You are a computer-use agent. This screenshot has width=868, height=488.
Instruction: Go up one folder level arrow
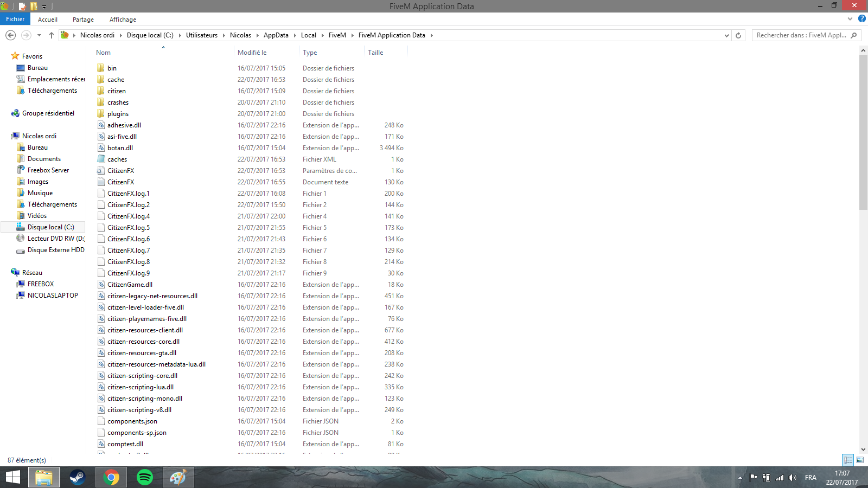[x=52, y=35]
